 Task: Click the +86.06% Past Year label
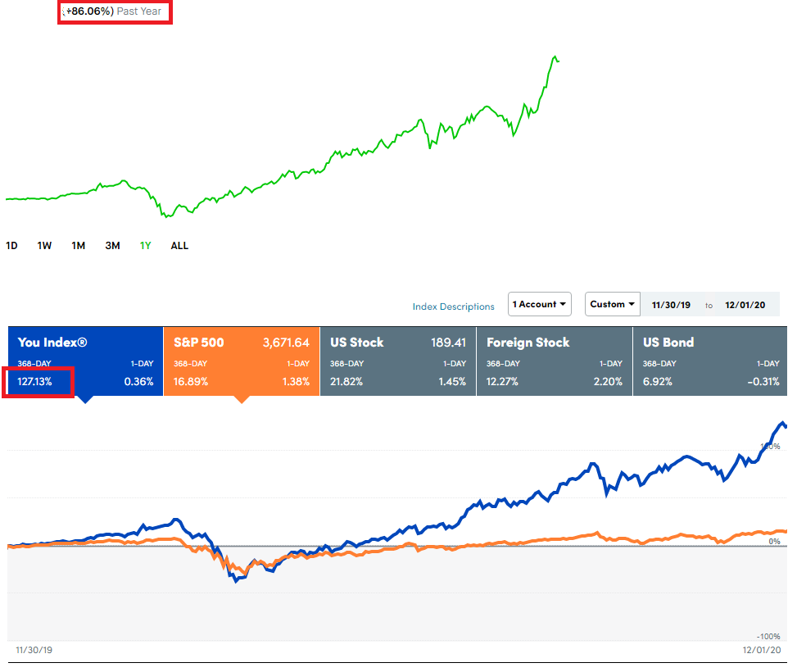click(114, 11)
